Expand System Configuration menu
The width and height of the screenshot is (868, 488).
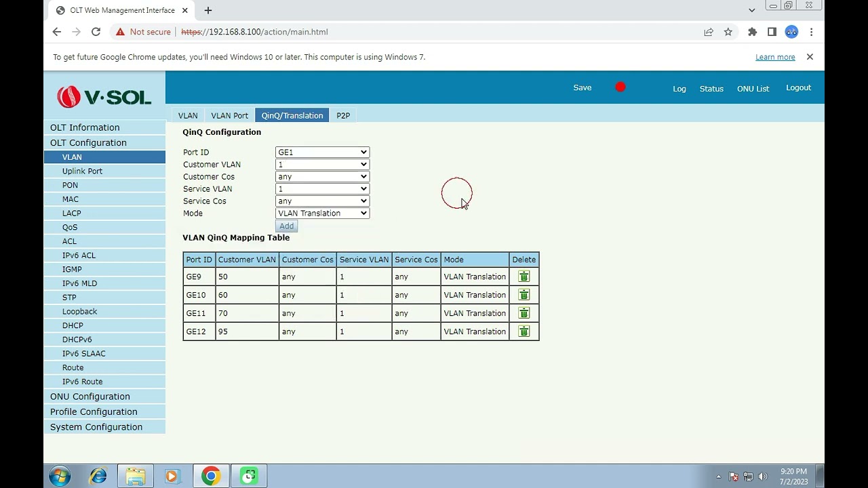(104, 427)
